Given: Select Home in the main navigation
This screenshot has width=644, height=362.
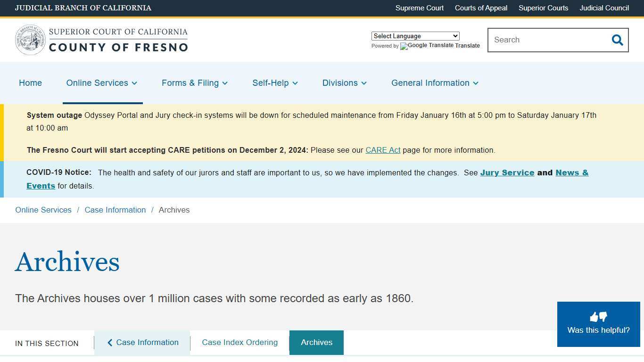Looking at the screenshot, I should (x=30, y=83).
